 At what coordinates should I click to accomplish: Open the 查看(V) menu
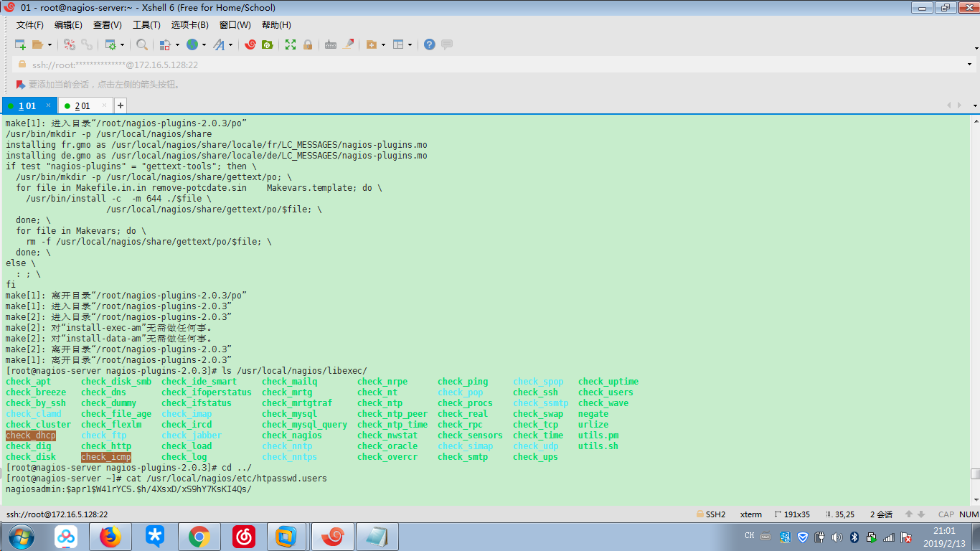tap(107, 25)
